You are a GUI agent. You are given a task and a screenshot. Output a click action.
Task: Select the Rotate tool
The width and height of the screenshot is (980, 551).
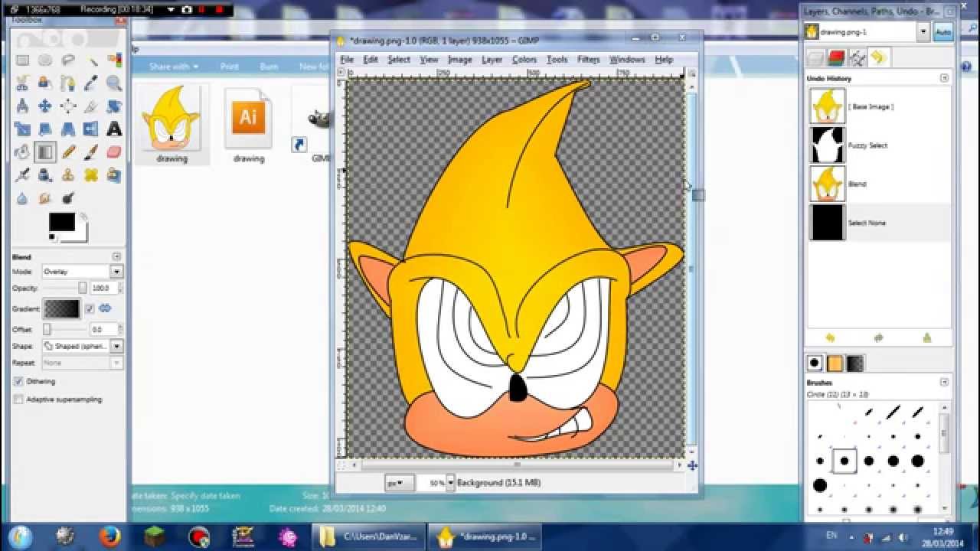pyautogui.click(x=114, y=106)
